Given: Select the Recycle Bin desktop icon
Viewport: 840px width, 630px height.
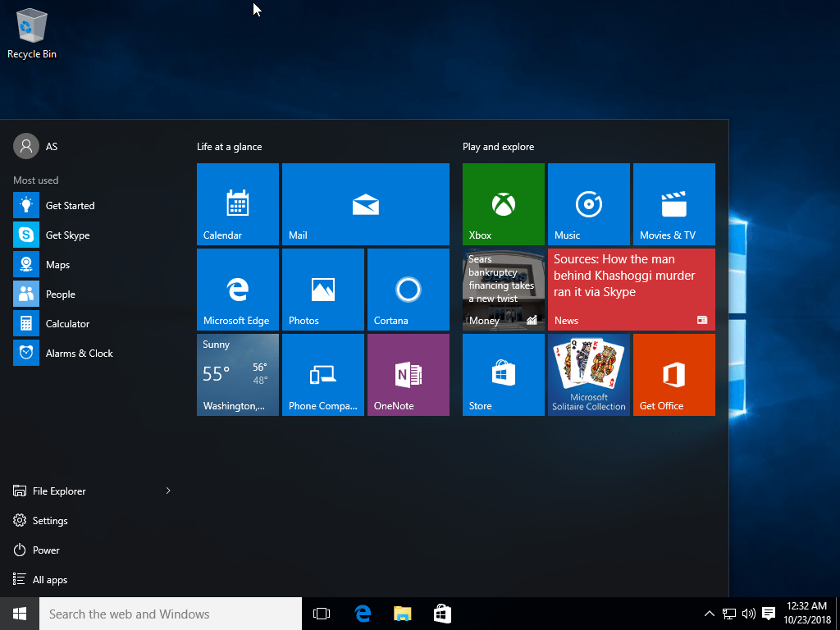Looking at the screenshot, I should click(x=32, y=34).
